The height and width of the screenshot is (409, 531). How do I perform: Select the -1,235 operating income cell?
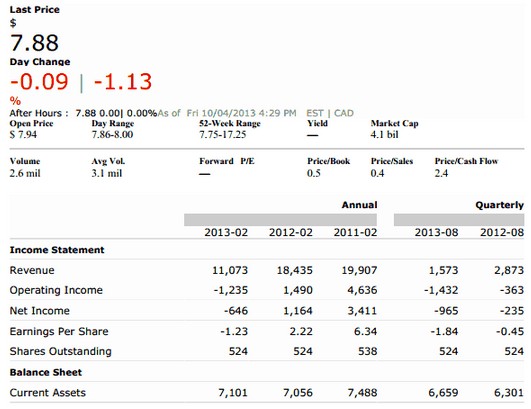click(x=231, y=290)
